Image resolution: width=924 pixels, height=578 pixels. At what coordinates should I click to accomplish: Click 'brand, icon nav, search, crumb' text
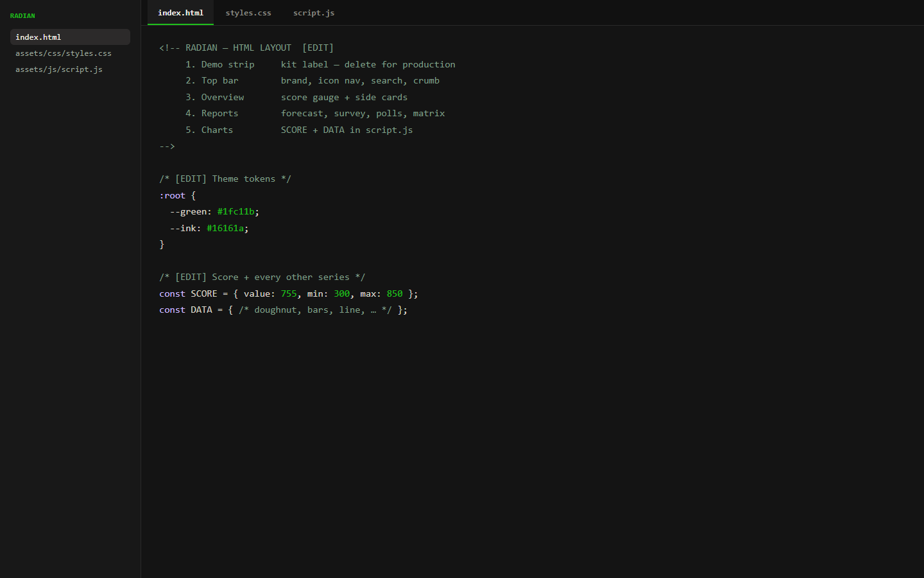pyautogui.click(x=360, y=80)
